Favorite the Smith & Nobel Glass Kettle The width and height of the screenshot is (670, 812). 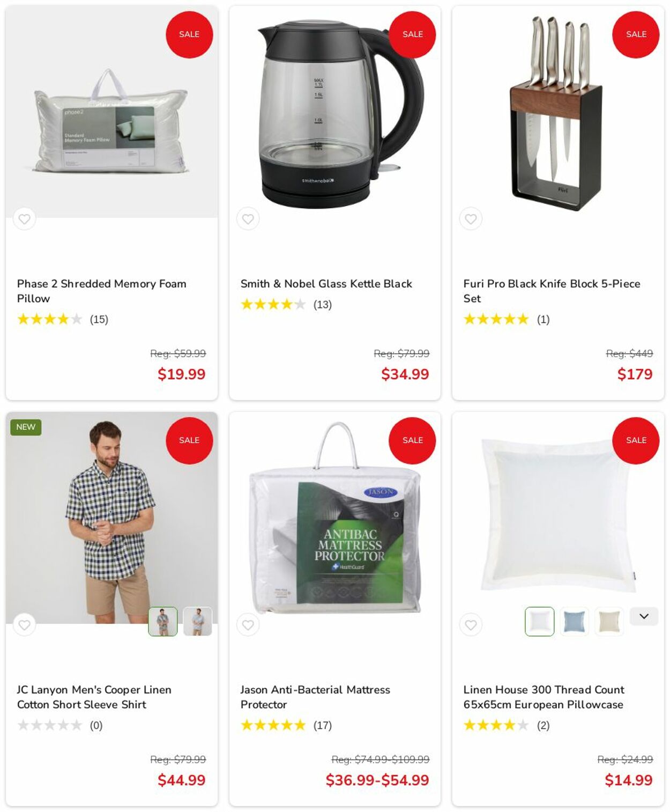(x=248, y=219)
